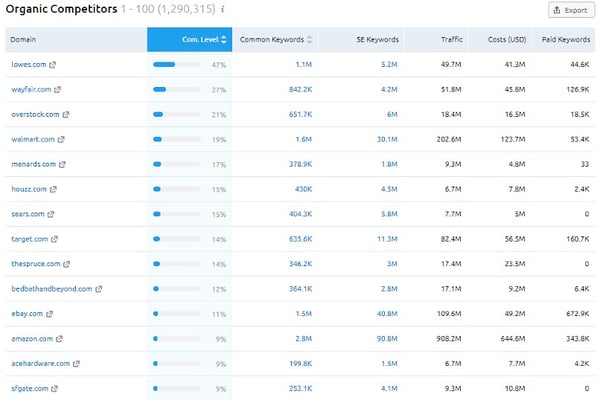Click the Paid Keywords column header

566,39
